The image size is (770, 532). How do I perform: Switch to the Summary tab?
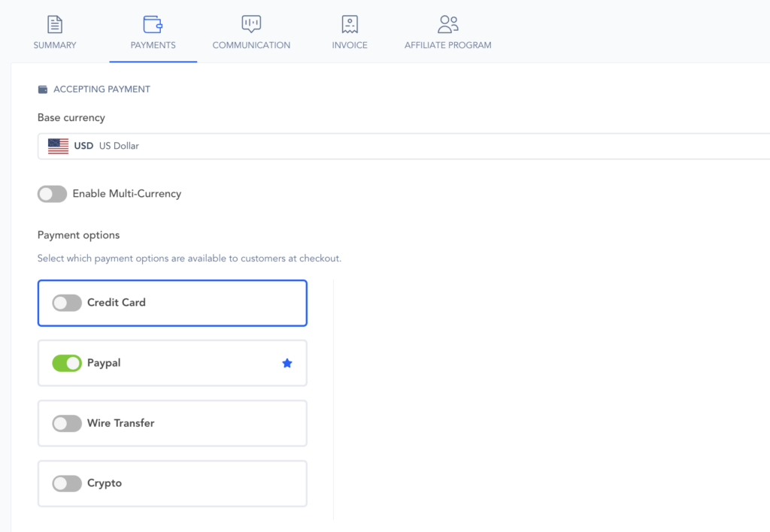coord(55,45)
